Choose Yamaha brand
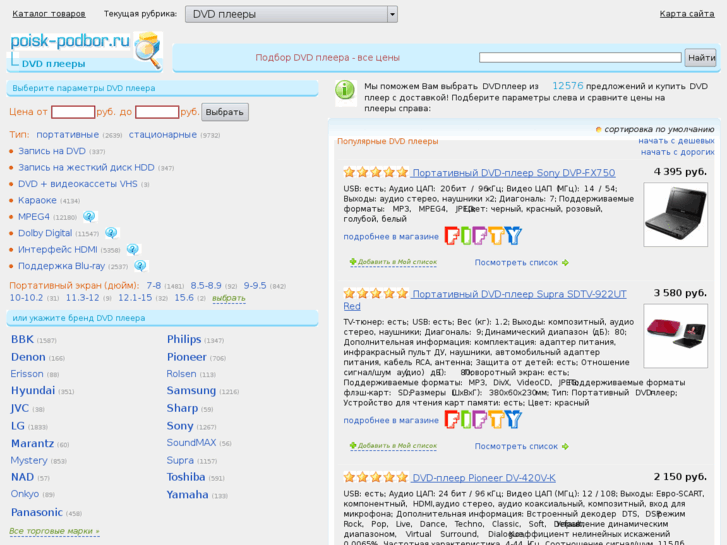727x545 pixels. [187, 494]
